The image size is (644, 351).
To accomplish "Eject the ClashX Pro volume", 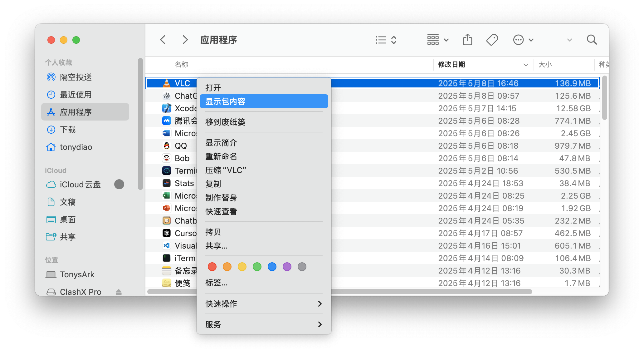I will click(x=119, y=292).
